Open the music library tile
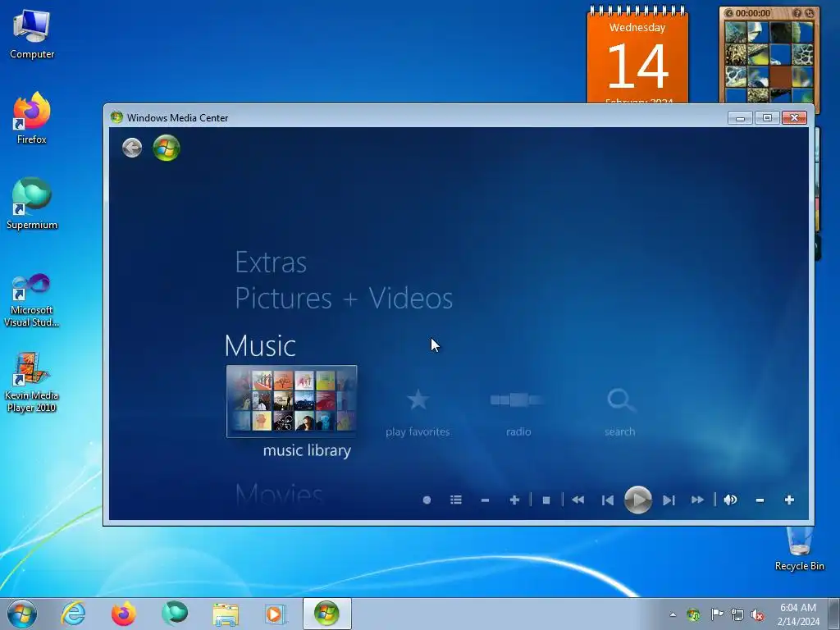The width and height of the screenshot is (840, 630). [x=291, y=401]
